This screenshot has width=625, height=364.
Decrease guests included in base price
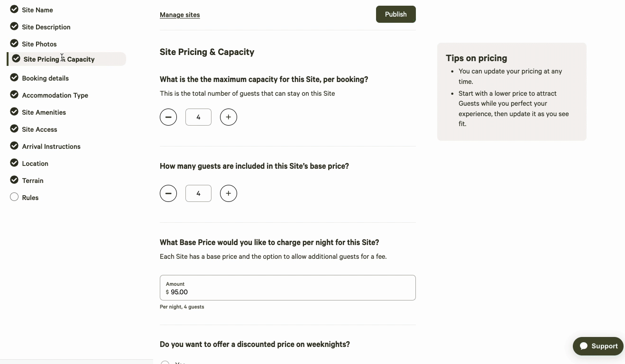tap(168, 193)
